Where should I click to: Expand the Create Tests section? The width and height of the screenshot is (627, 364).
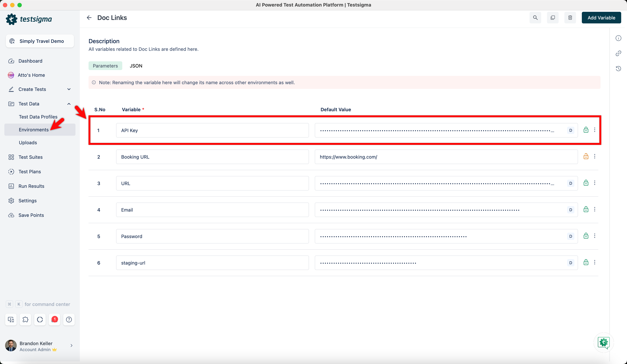tap(69, 89)
